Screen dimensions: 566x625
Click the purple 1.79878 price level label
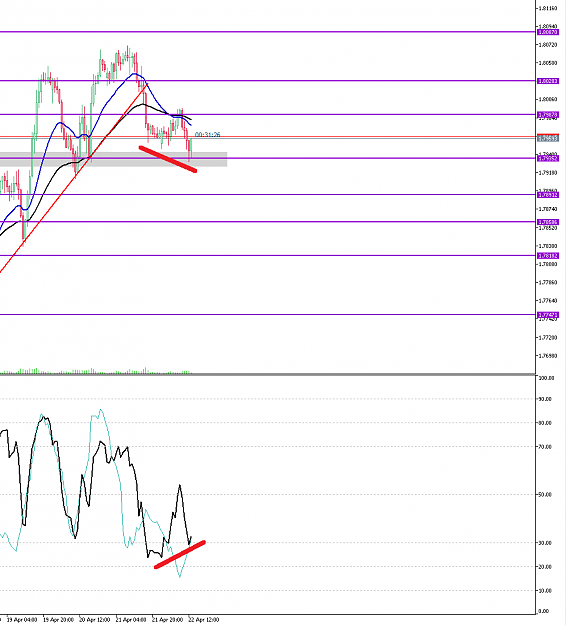coord(548,114)
